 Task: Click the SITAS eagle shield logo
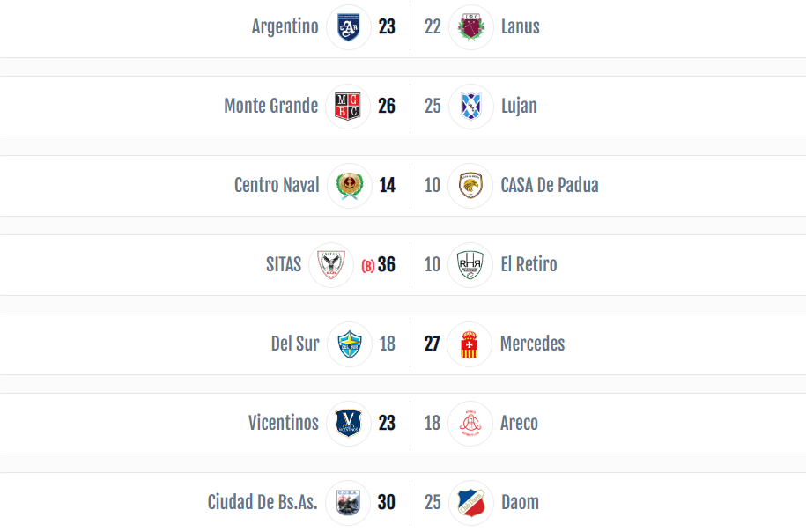click(x=331, y=265)
